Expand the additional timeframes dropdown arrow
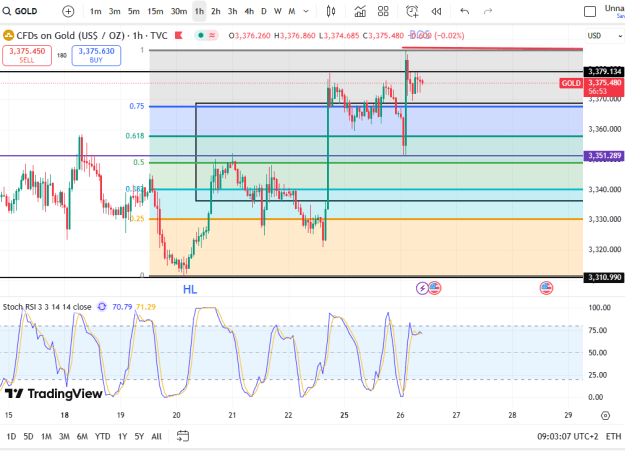The height and width of the screenshot is (453, 625). [x=306, y=11]
